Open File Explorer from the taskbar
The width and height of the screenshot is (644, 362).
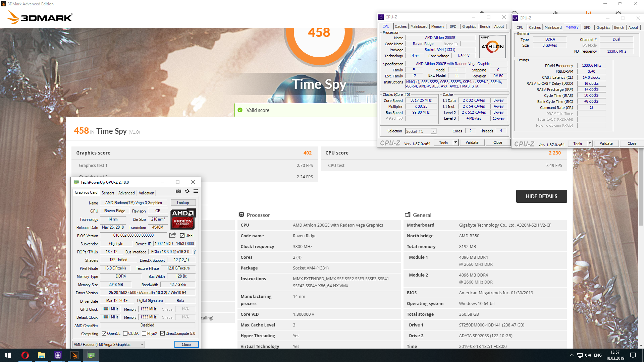pos(41,355)
